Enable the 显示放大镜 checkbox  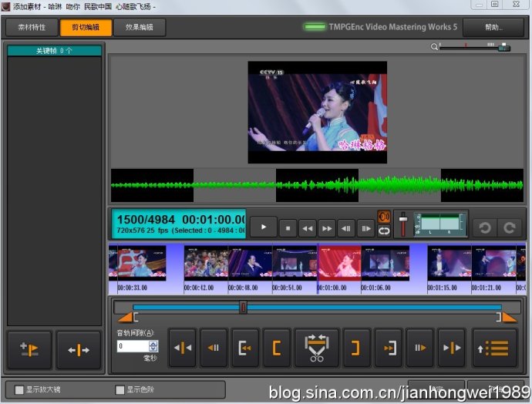tap(19, 389)
